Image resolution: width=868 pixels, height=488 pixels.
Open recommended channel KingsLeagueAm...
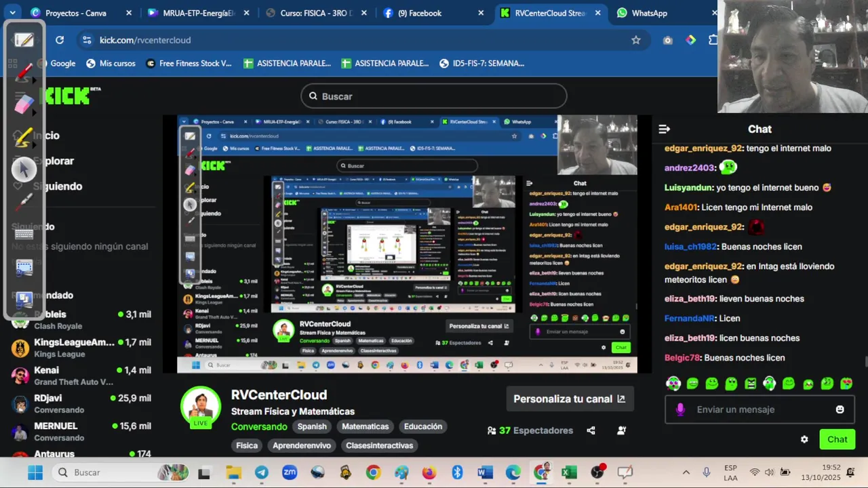pyautogui.click(x=81, y=348)
